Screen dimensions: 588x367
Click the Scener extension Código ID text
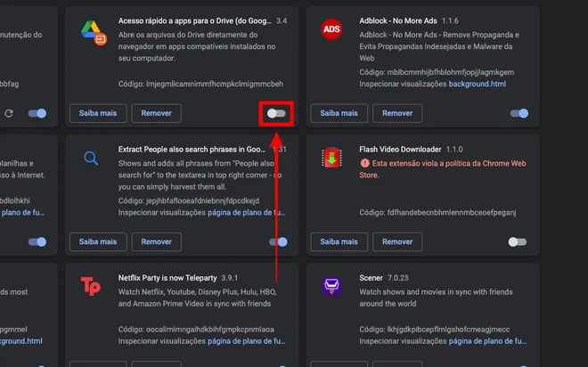(435, 330)
